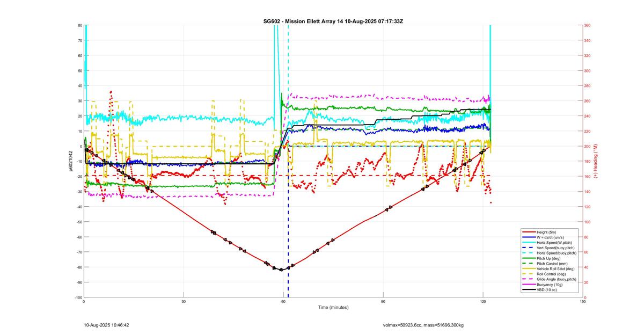
Task: Click the x-axis tick label 150
Action: click(x=583, y=301)
